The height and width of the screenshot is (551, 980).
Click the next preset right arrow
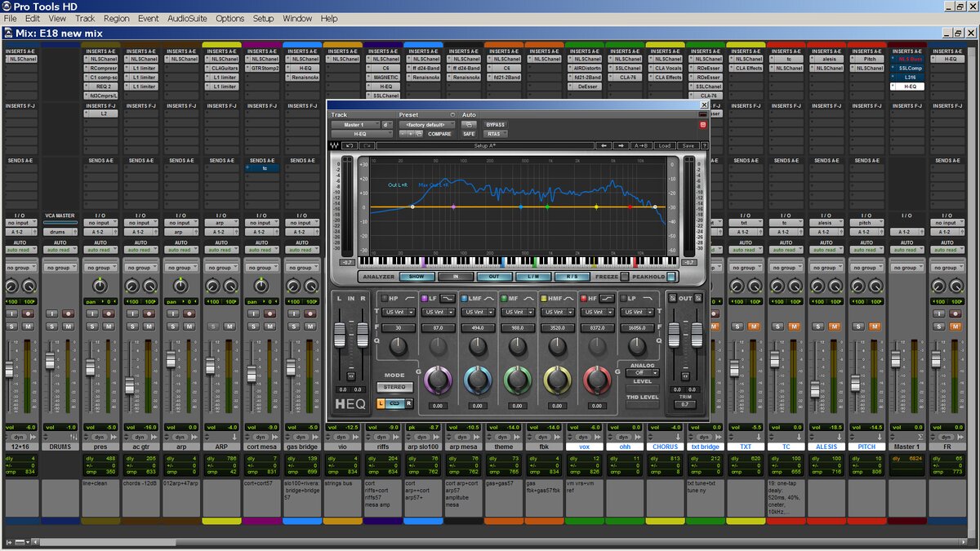[x=622, y=145]
